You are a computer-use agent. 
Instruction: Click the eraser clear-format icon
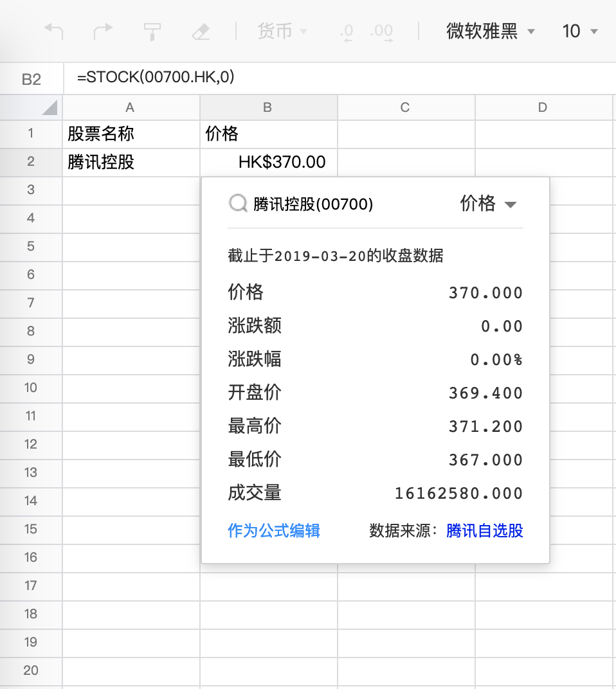(x=201, y=31)
